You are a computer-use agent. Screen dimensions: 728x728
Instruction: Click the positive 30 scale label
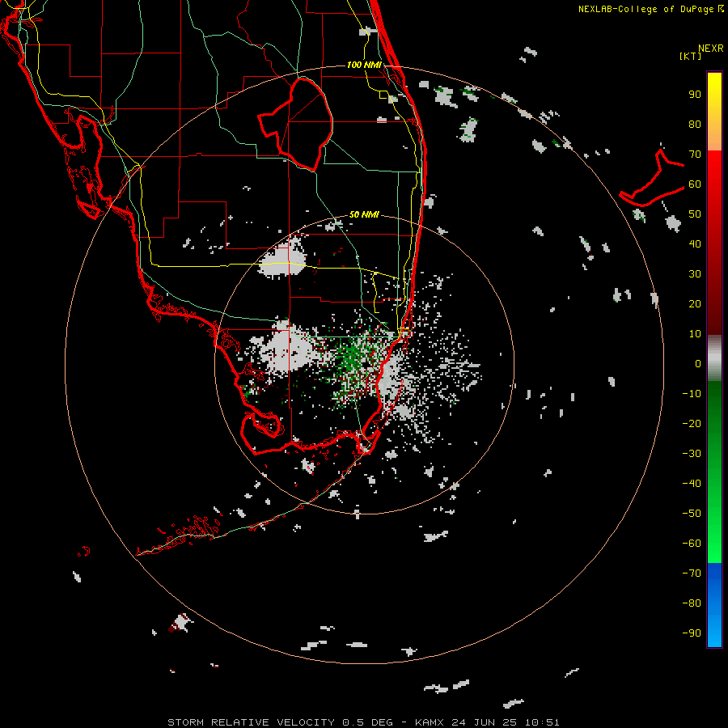(695, 274)
